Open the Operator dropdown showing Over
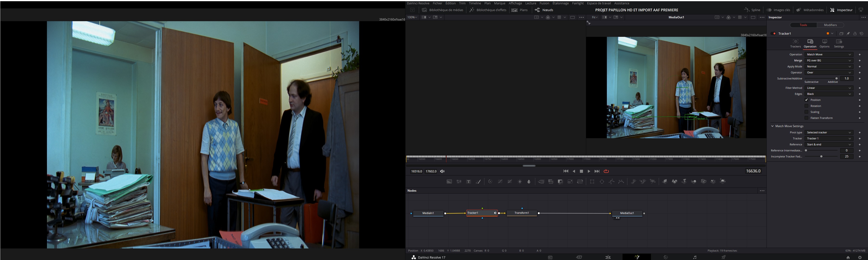The height and width of the screenshot is (260, 868). pyautogui.click(x=828, y=73)
